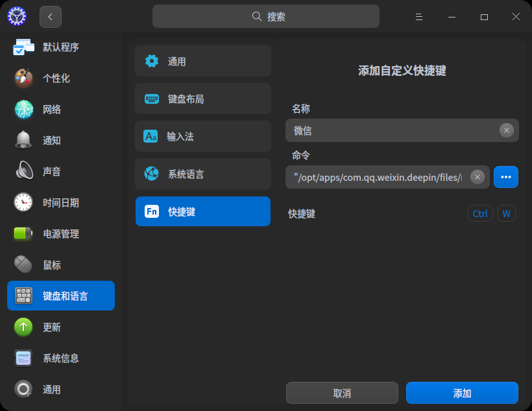
Task: Open the 个性化 palette icon
Action: click(x=23, y=78)
